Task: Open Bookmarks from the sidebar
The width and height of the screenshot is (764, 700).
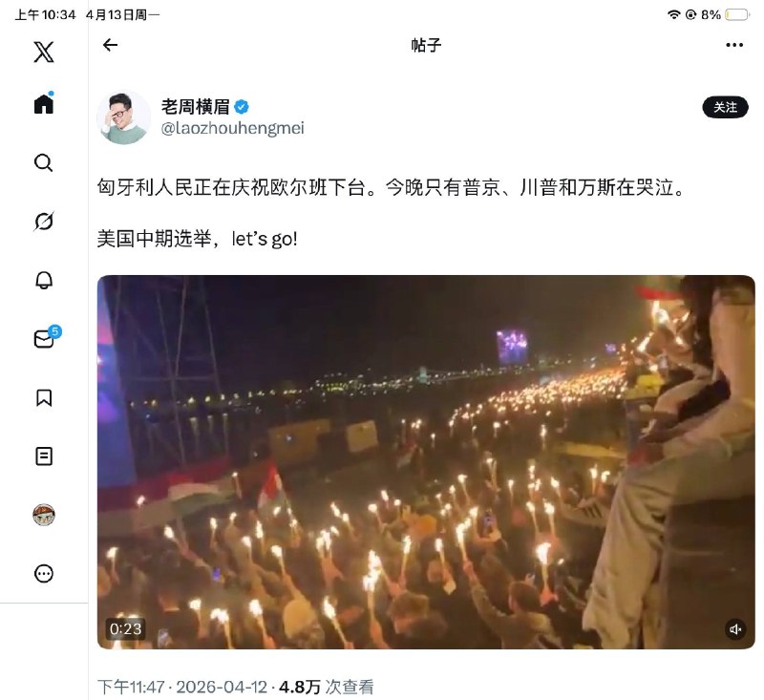Action: 42,398
